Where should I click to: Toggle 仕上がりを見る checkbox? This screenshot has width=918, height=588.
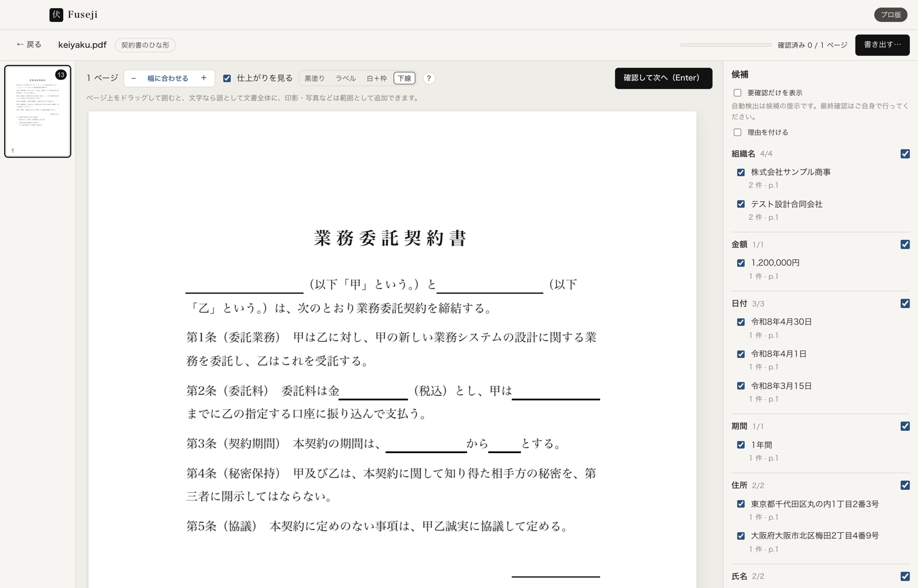point(227,78)
